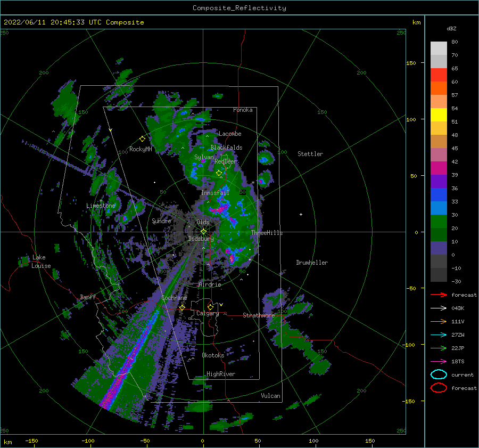
Task: Click the cyan 27ZW arrow icon
Action: 439,335
